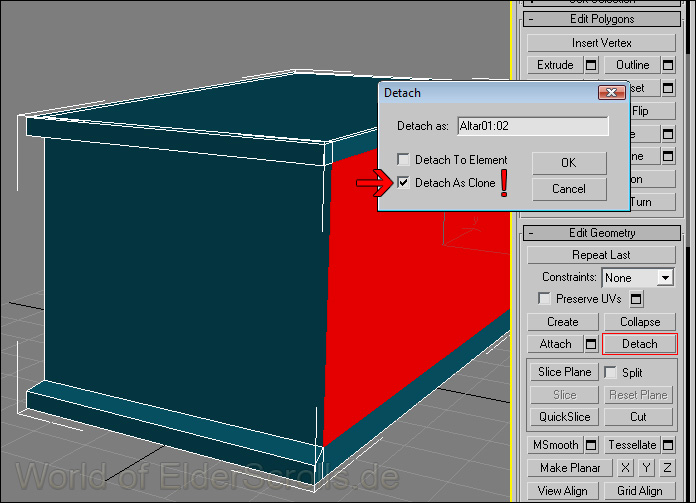Select the Cut tool button
696x503 pixels.
638,417
